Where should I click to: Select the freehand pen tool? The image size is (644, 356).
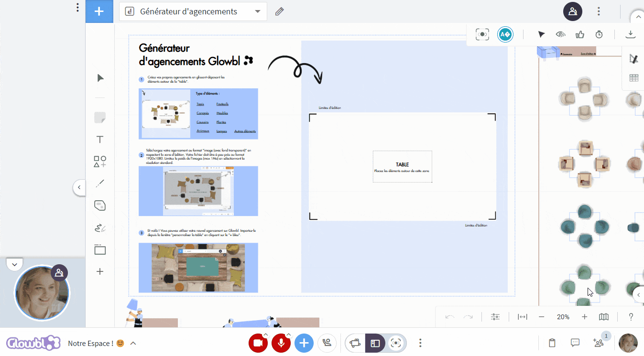point(100,228)
